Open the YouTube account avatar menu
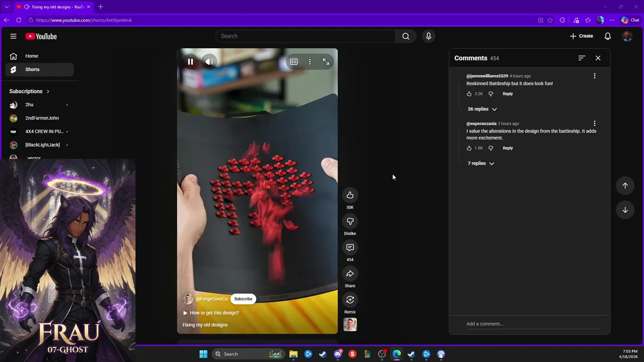Screen dimensions: 644x362 627,36
